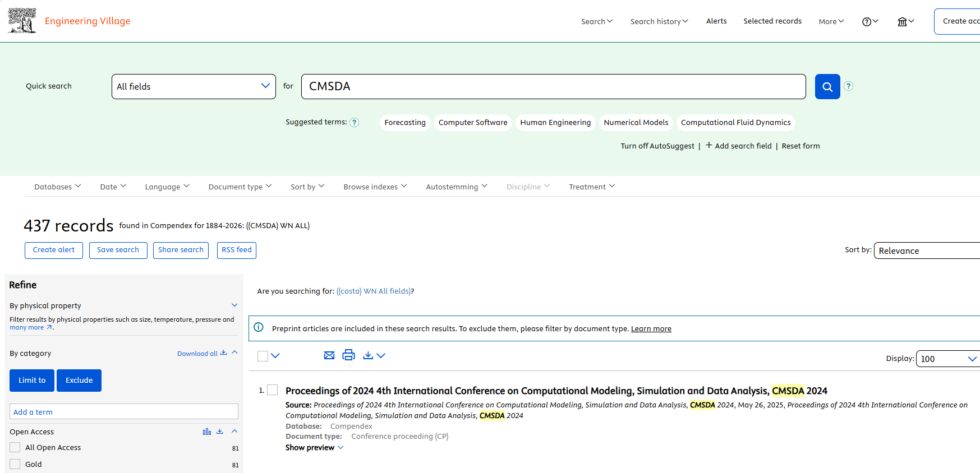The width and height of the screenshot is (980, 473).
Task: Click Reset form link
Action: coord(800,146)
